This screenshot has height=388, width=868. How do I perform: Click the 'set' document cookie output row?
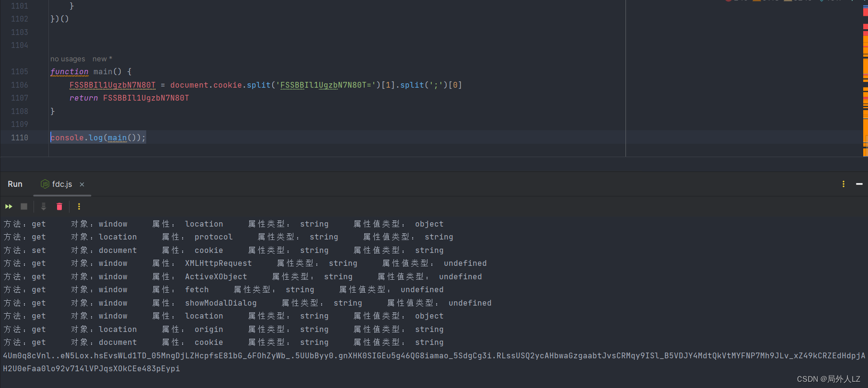[223, 251]
